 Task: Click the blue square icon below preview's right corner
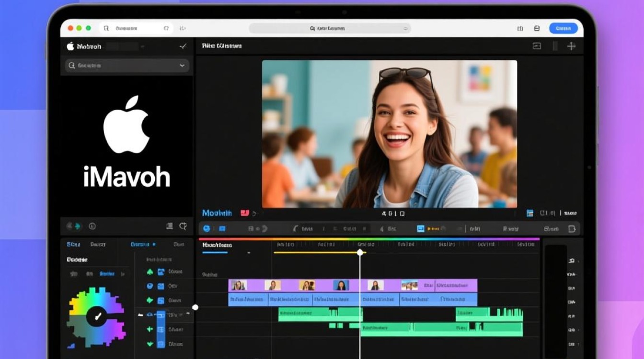point(530,213)
